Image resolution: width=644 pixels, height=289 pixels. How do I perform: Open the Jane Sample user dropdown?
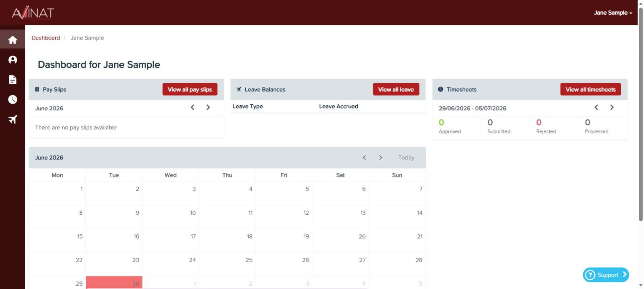pyautogui.click(x=613, y=13)
